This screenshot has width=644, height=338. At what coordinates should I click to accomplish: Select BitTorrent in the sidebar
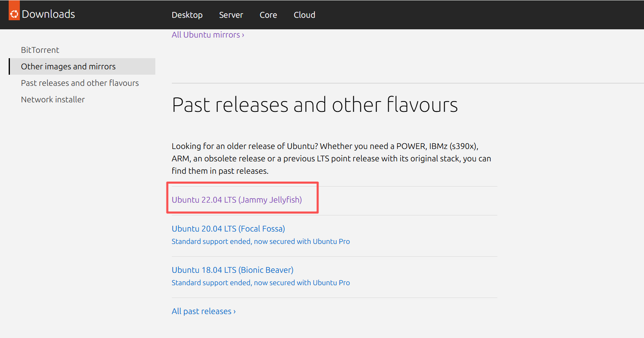coord(40,50)
